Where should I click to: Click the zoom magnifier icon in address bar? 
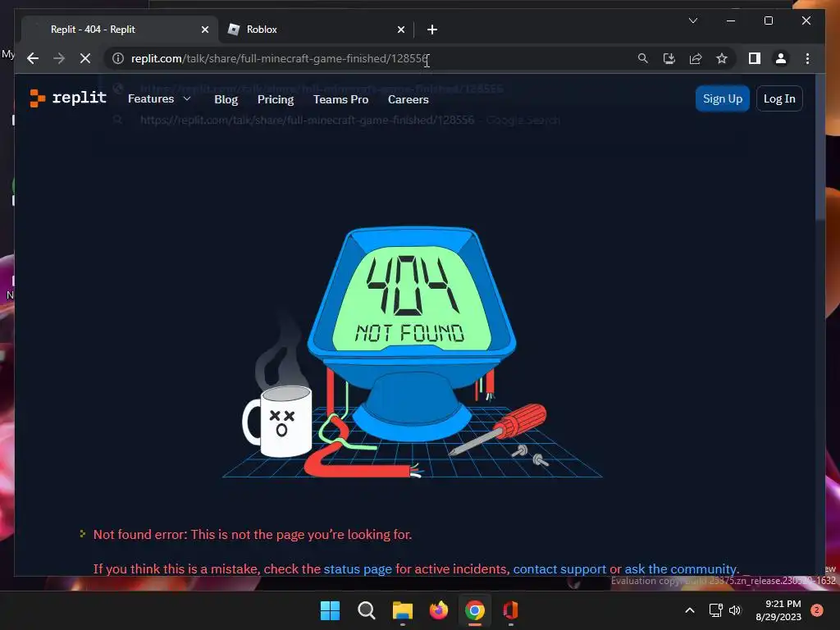[643, 58]
